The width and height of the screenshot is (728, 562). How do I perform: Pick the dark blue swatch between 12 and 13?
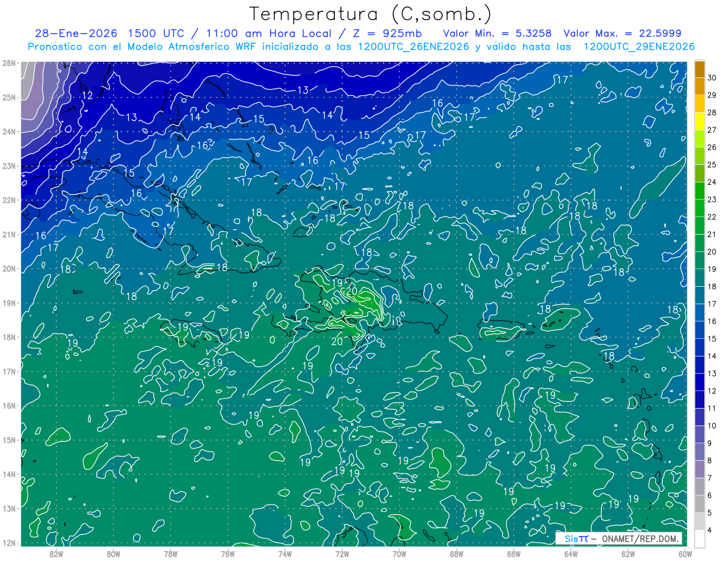coord(699,382)
